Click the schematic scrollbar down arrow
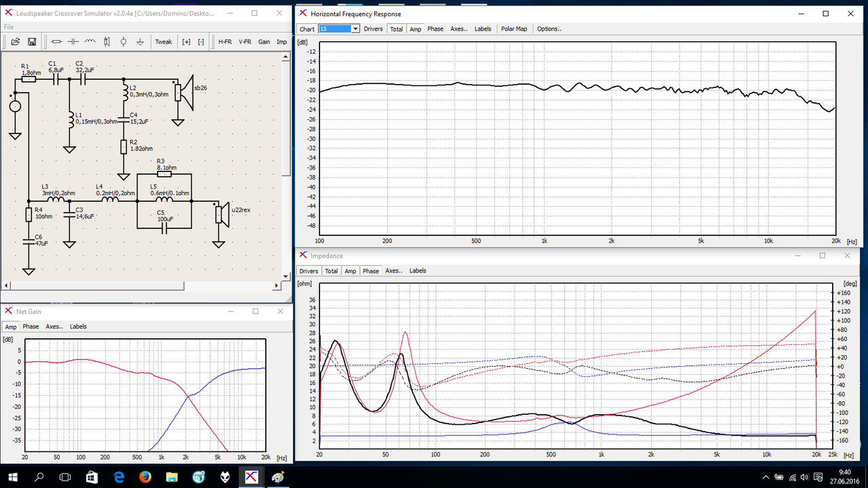The width and height of the screenshot is (868, 488). coord(286,277)
